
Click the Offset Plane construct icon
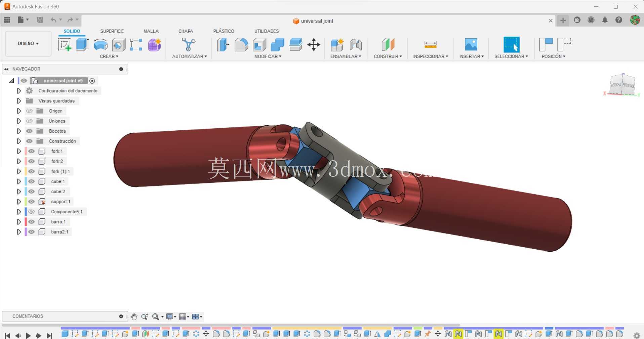(x=388, y=44)
